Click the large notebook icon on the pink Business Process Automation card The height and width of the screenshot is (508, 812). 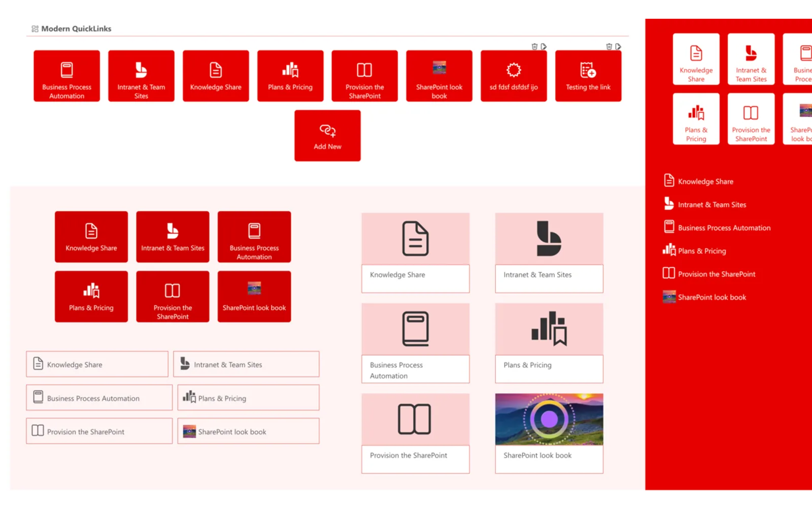[x=415, y=329]
